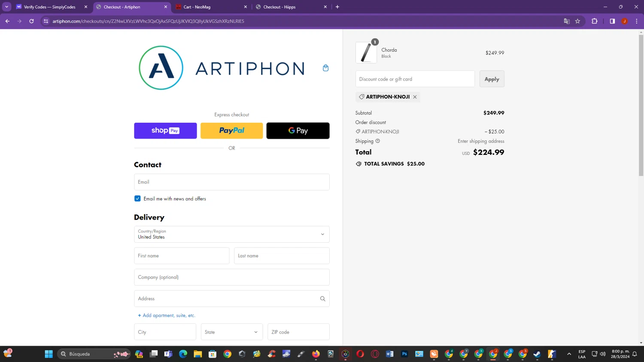The image size is (644, 362).
Task: Click the page vertical scrollbar
Action: [x=641, y=105]
